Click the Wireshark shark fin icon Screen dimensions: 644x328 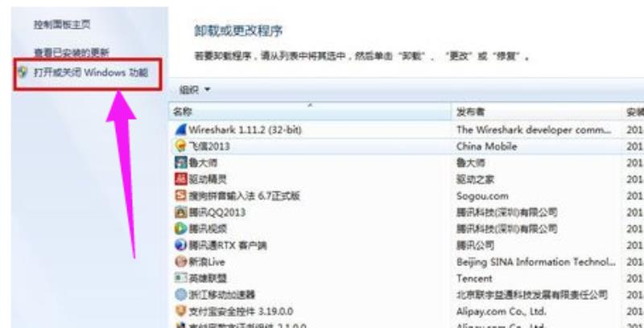click(180, 129)
